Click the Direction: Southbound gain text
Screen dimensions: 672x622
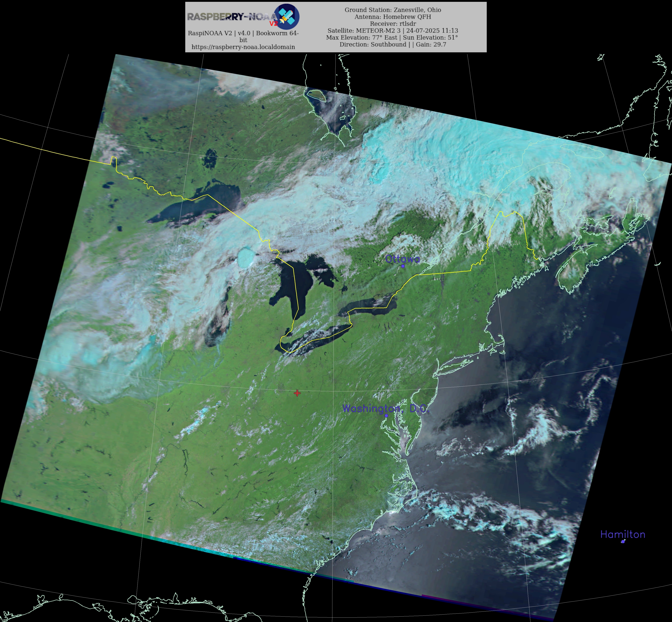(x=392, y=44)
